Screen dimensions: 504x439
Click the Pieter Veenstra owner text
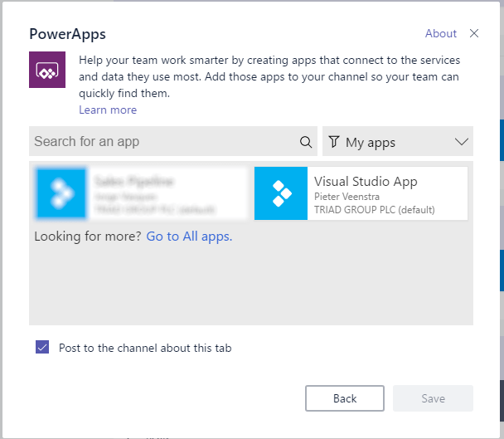[x=346, y=197]
